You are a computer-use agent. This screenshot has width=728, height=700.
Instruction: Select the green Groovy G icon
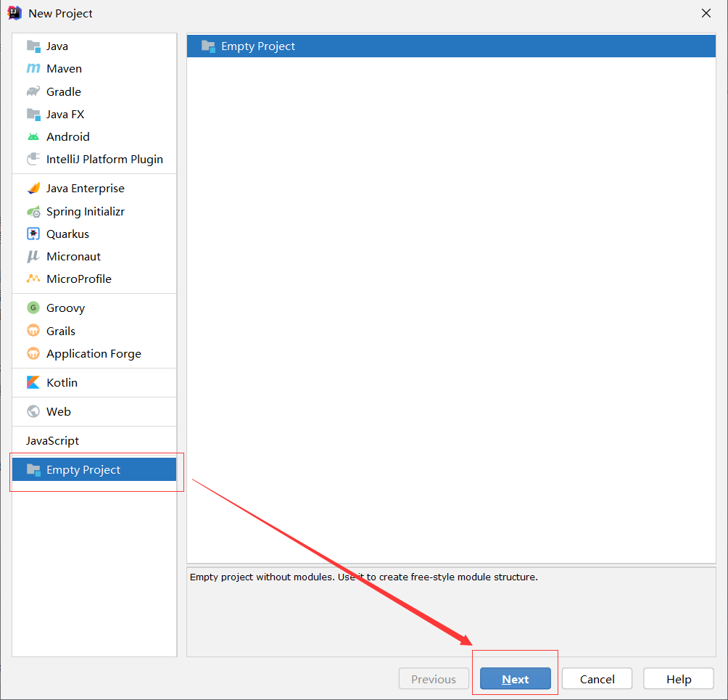click(x=33, y=308)
